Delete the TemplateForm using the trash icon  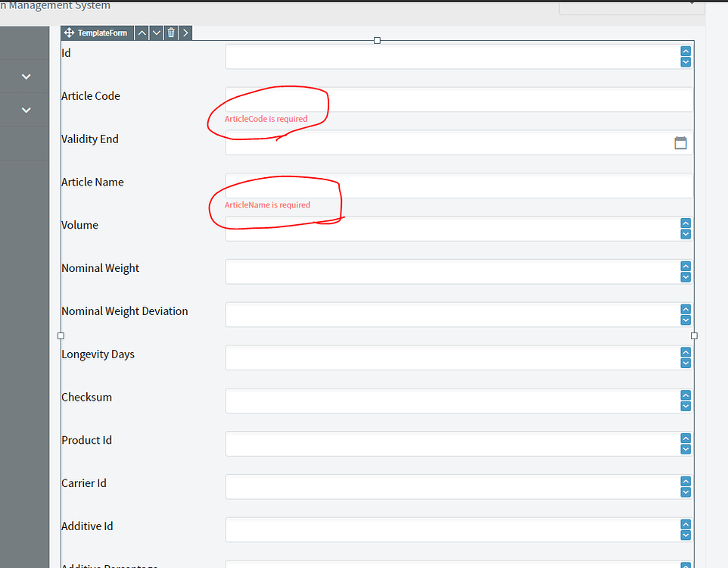(x=171, y=33)
